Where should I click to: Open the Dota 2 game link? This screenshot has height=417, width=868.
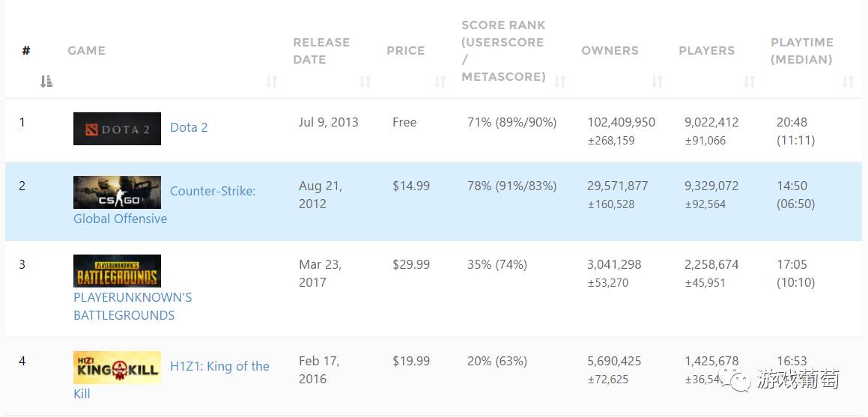[x=189, y=127]
